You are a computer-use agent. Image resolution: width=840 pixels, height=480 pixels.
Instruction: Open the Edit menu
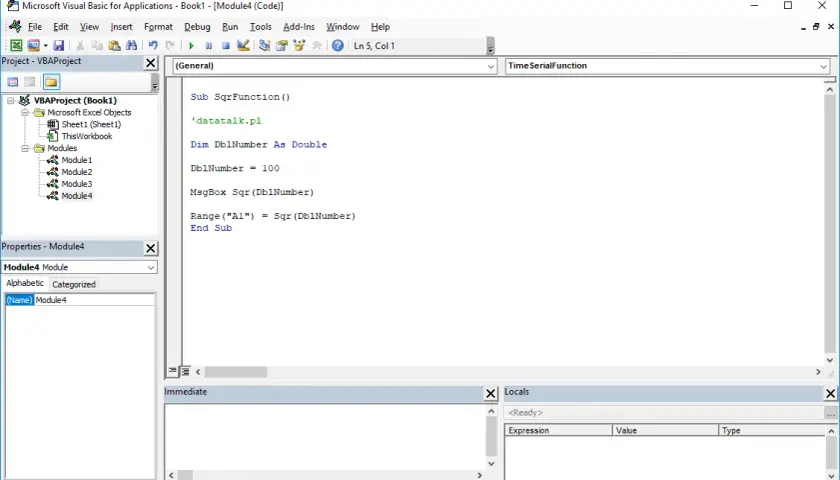pyautogui.click(x=61, y=27)
